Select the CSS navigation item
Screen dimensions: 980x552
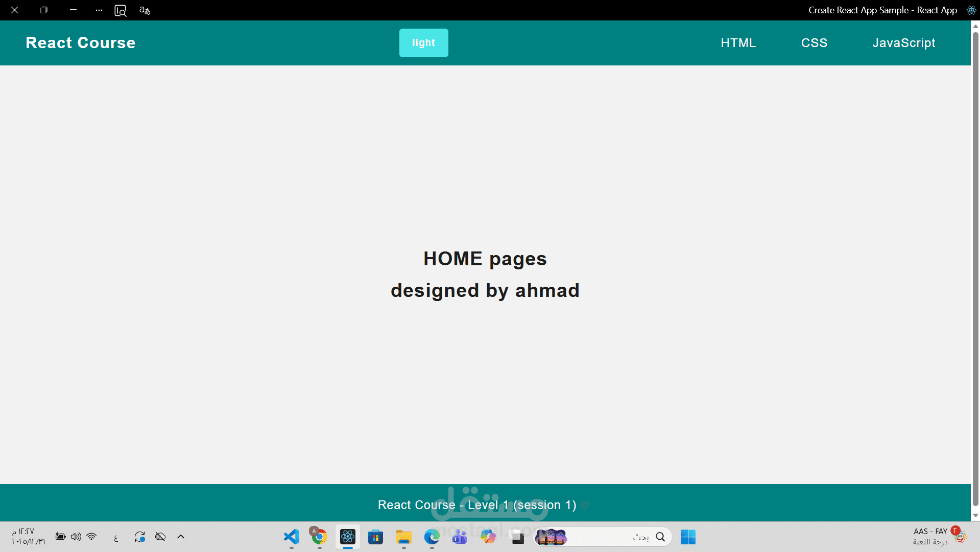point(814,43)
